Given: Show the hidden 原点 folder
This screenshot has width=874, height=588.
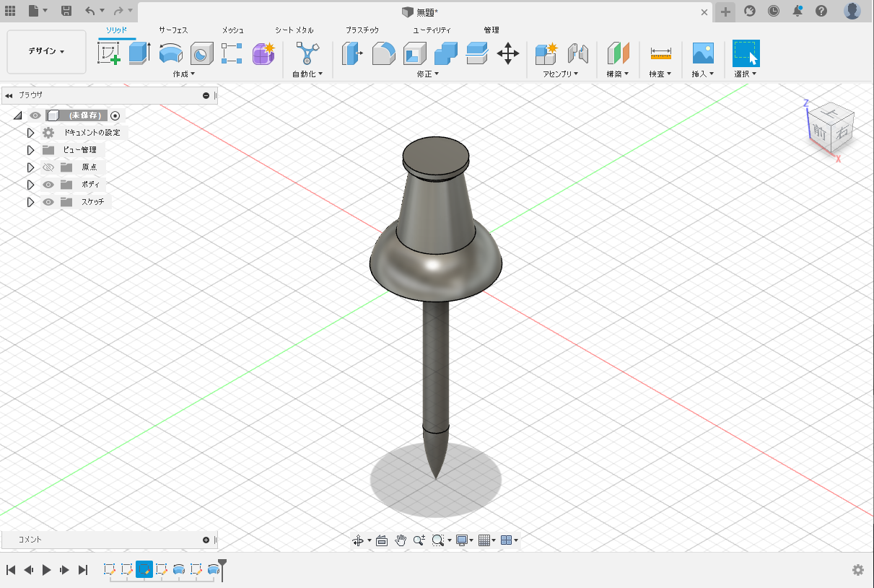Looking at the screenshot, I should click(48, 167).
